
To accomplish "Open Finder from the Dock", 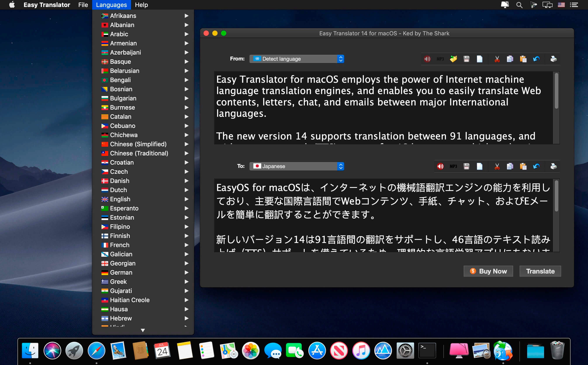I will pos(30,350).
